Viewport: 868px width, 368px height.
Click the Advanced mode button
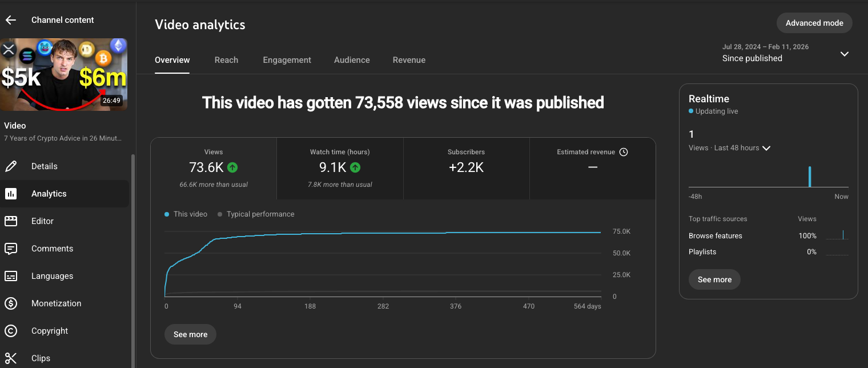(x=814, y=23)
